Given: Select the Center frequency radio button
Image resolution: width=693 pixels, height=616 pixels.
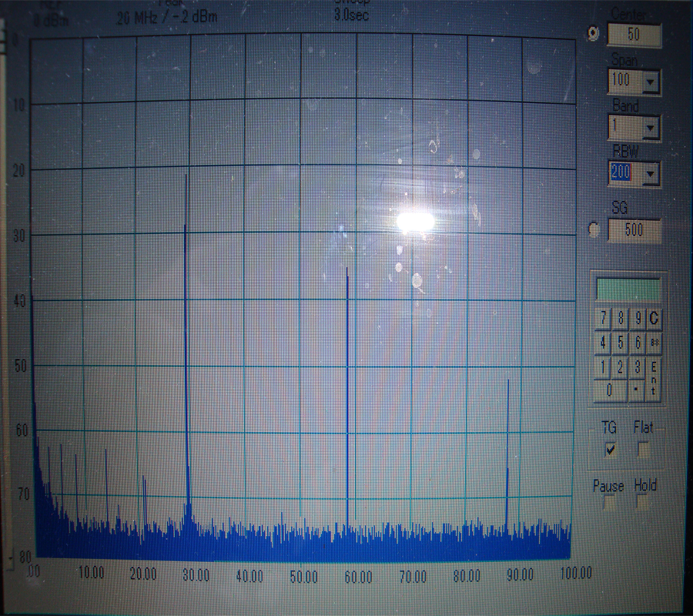Looking at the screenshot, I should coord(593,33).
